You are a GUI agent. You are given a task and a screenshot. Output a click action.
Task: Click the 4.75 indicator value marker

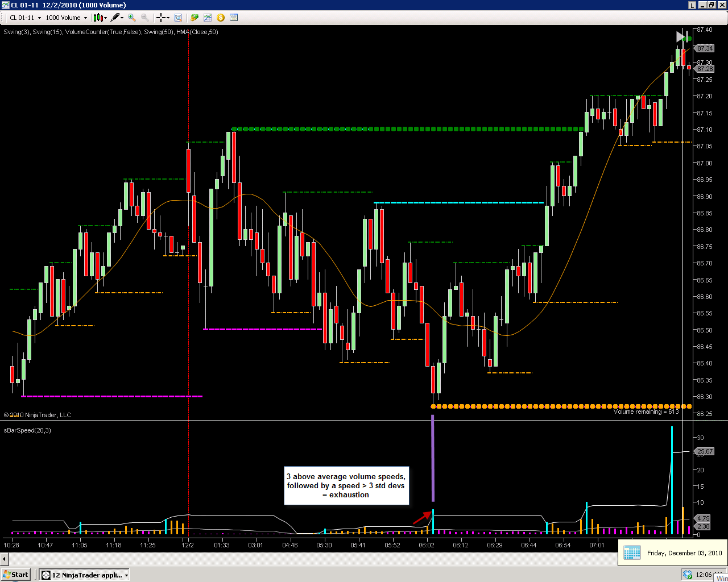tap(703, 518)
